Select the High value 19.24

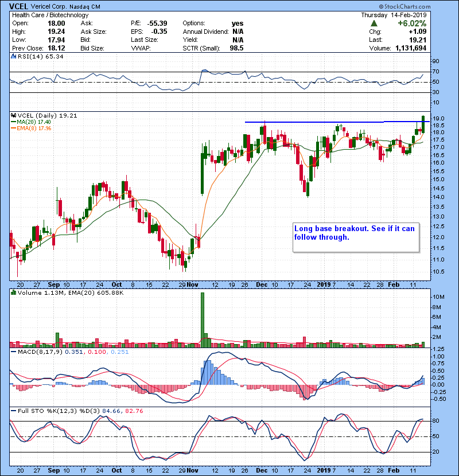tap(56, 32)
